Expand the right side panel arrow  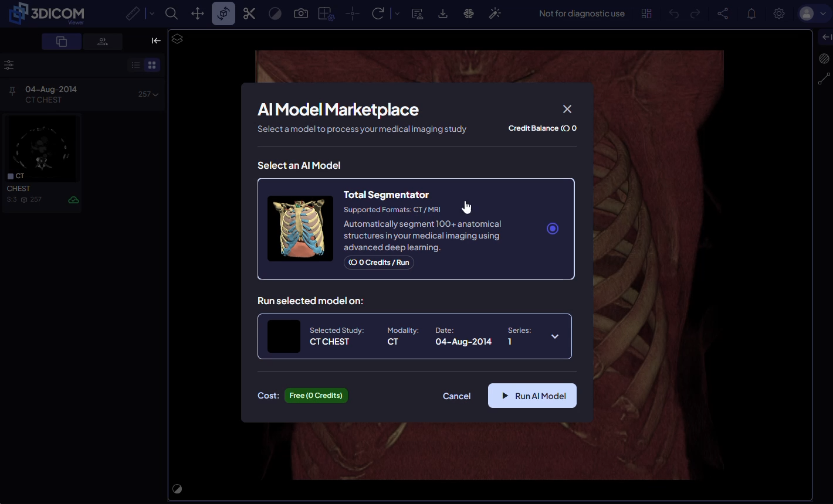(x=827, y=38)
